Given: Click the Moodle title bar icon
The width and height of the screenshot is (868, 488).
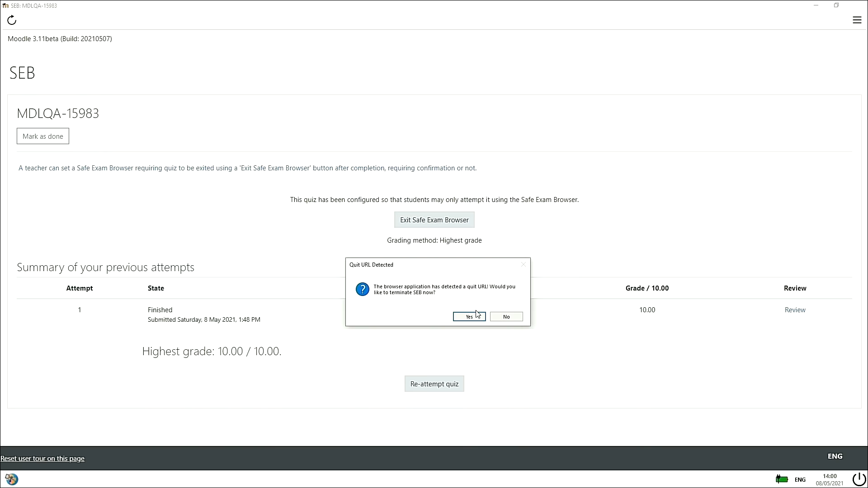Looking at the screenshot, I should tap(5, 5).
